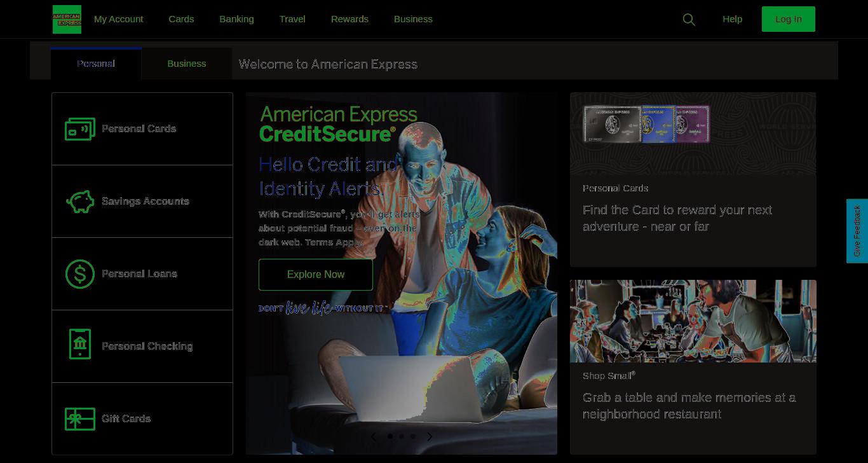
Task: Click 'Find the Card to reward' headline
Action: coord(677,218)
